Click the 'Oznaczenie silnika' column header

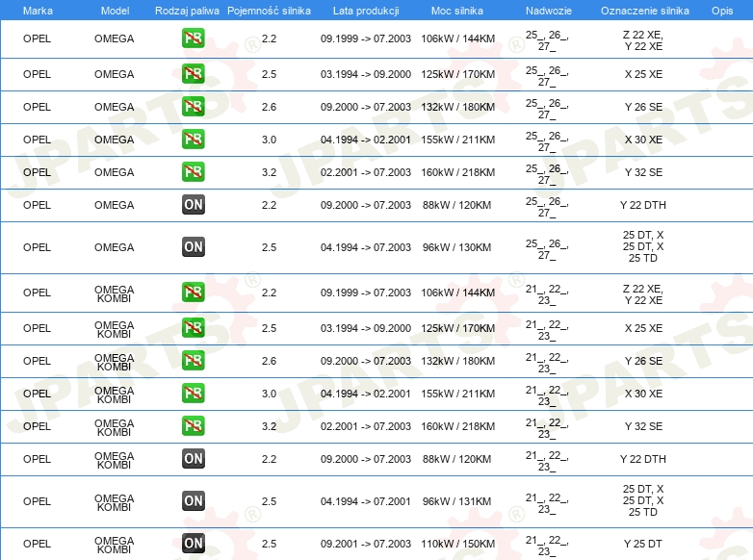point(644,11)
